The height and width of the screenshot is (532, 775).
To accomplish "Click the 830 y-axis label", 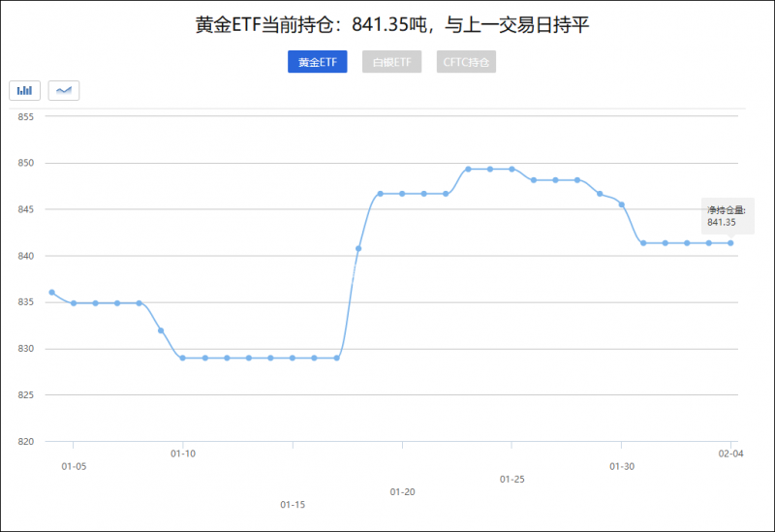I will tap(26, 349).
